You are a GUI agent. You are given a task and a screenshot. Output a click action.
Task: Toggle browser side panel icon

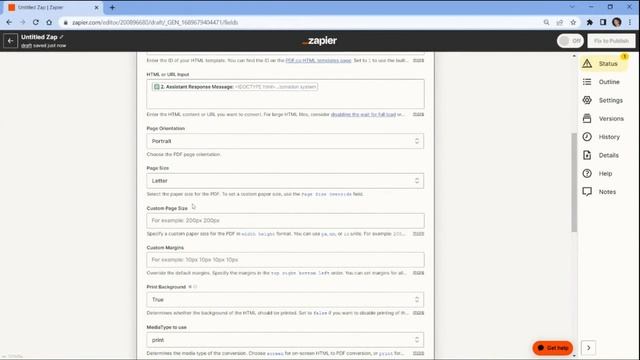point(603,22)
